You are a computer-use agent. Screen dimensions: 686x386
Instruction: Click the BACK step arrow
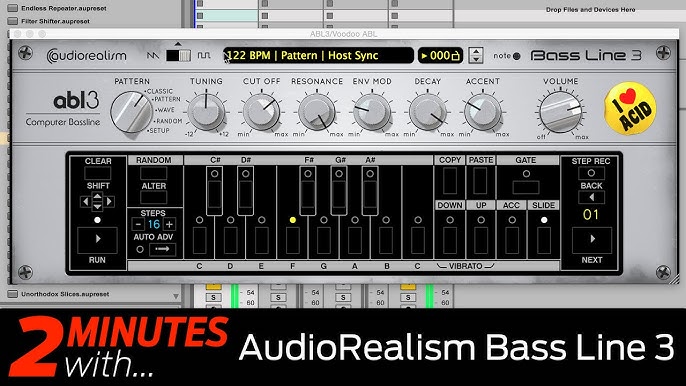[592, 197]
